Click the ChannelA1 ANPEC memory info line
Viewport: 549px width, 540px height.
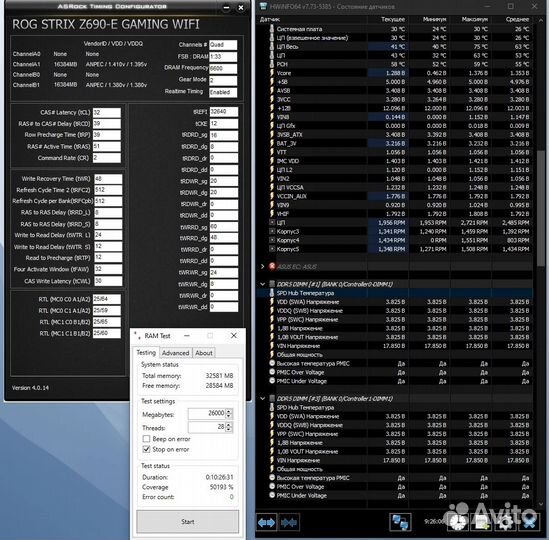pyautogui.click(x=80, y=64)
